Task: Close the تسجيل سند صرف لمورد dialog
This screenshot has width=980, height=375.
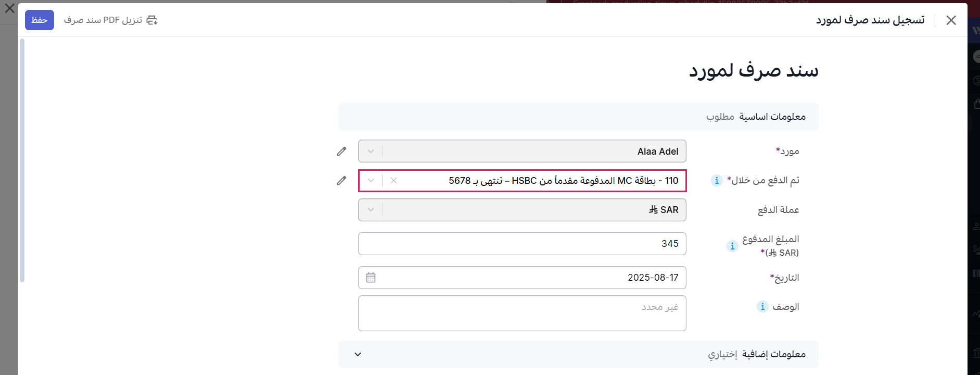Action: (x=951, y=20)
